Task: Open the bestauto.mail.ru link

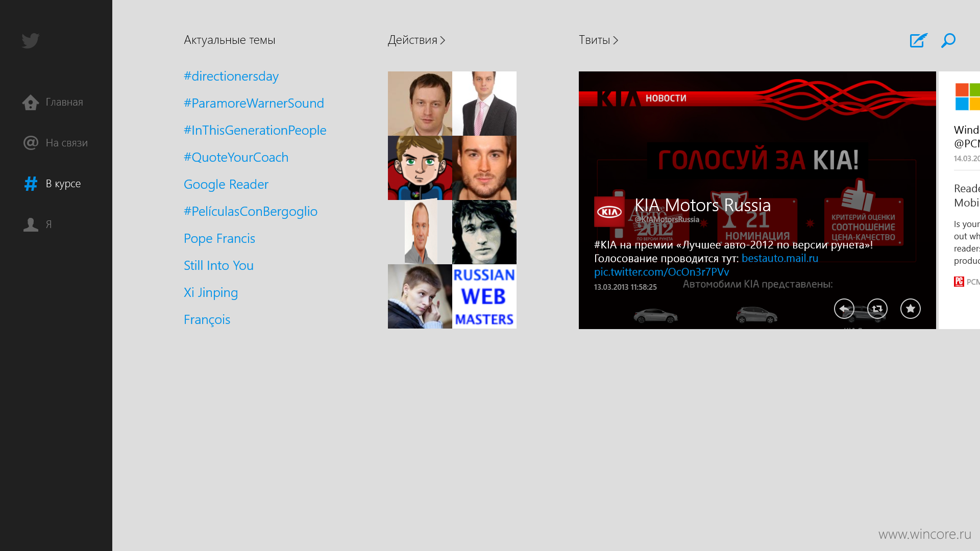Action: 780,258
